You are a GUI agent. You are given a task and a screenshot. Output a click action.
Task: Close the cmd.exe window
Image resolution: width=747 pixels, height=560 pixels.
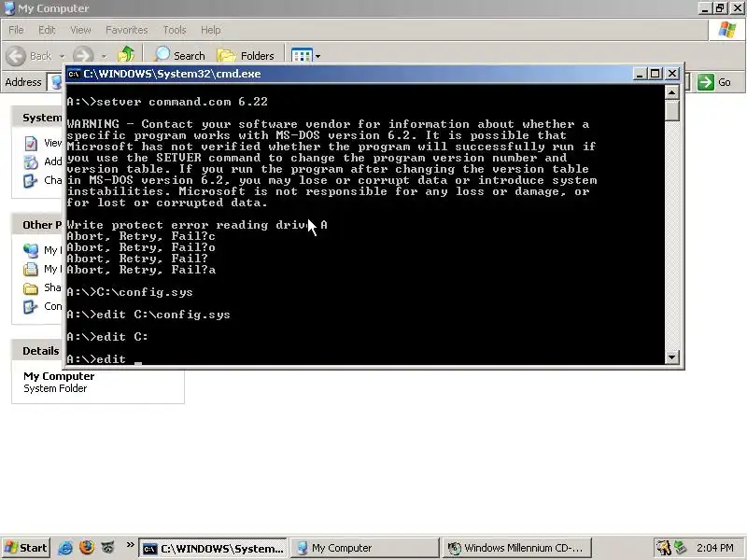tap(672, 74)
